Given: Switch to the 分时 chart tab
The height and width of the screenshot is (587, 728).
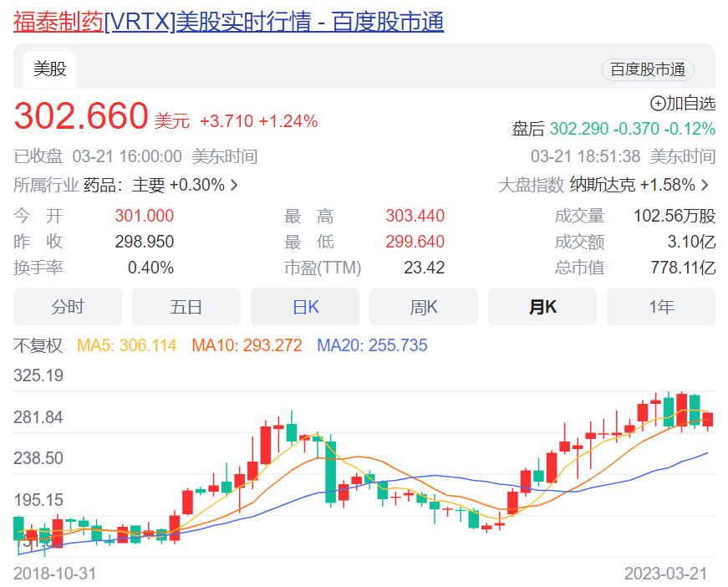Looking at the screenshot, I should pos(67,307).
